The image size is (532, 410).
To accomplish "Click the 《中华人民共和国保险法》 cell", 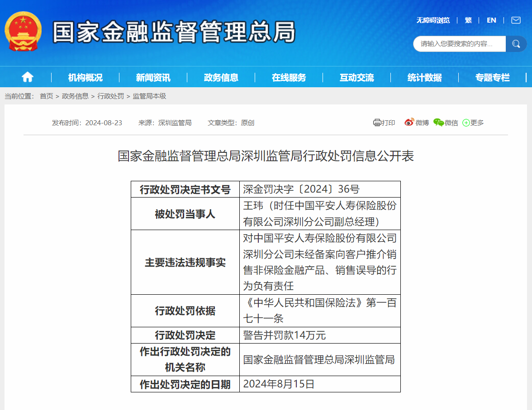I will (x=320, y=311).
